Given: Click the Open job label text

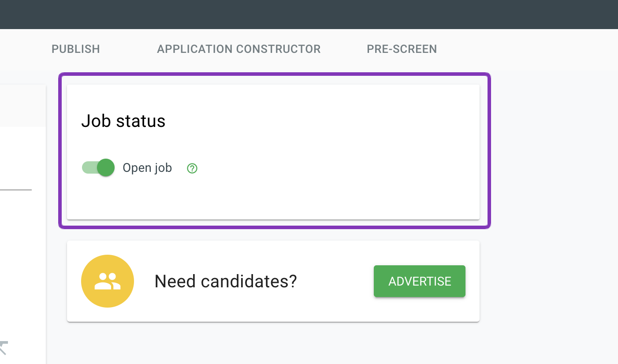Looking at the screenshot, I should click(147, 168).
